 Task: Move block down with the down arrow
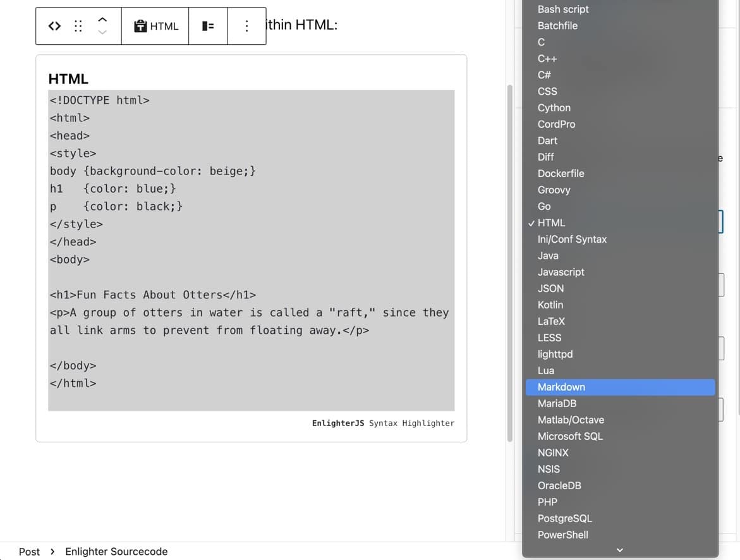[102, 33]
